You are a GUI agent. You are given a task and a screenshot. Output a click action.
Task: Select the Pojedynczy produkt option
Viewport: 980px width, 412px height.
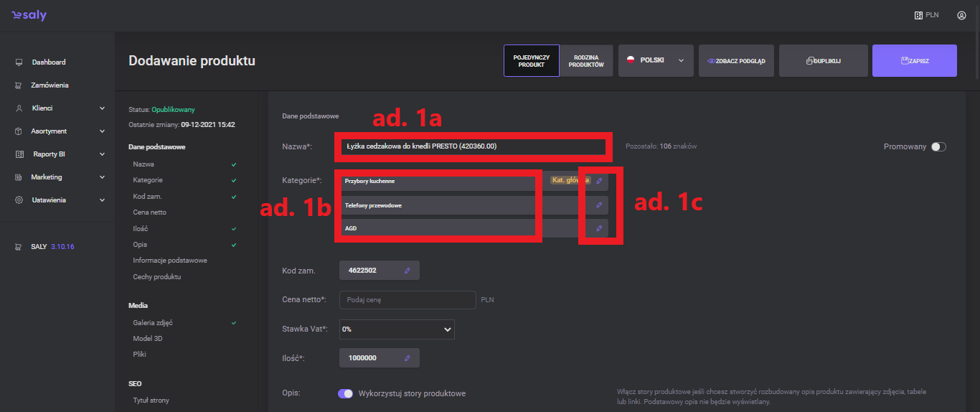pyautogui.click(x=531, y=61)
